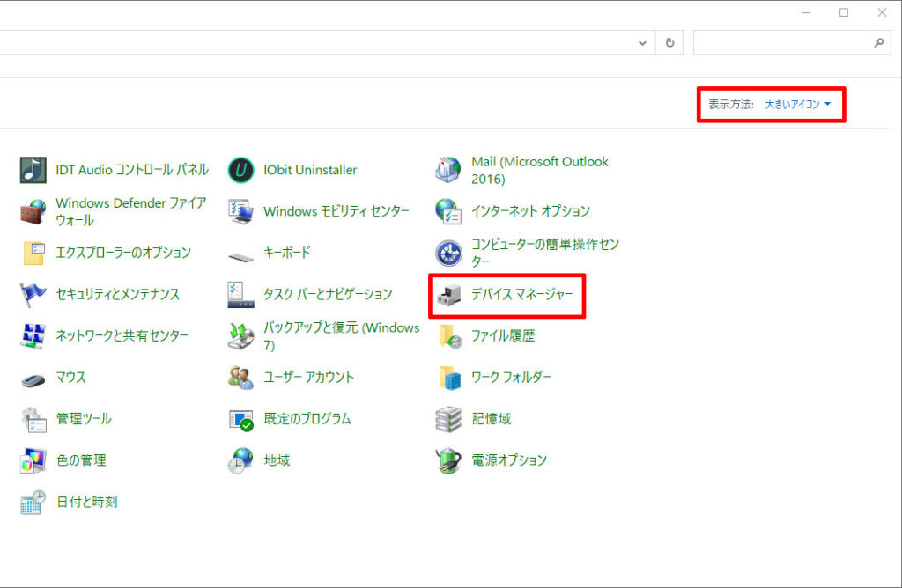Click the refresh button beside the address bar
The width and height of the screenshot is (902, 588).
(x=670, y=42)
